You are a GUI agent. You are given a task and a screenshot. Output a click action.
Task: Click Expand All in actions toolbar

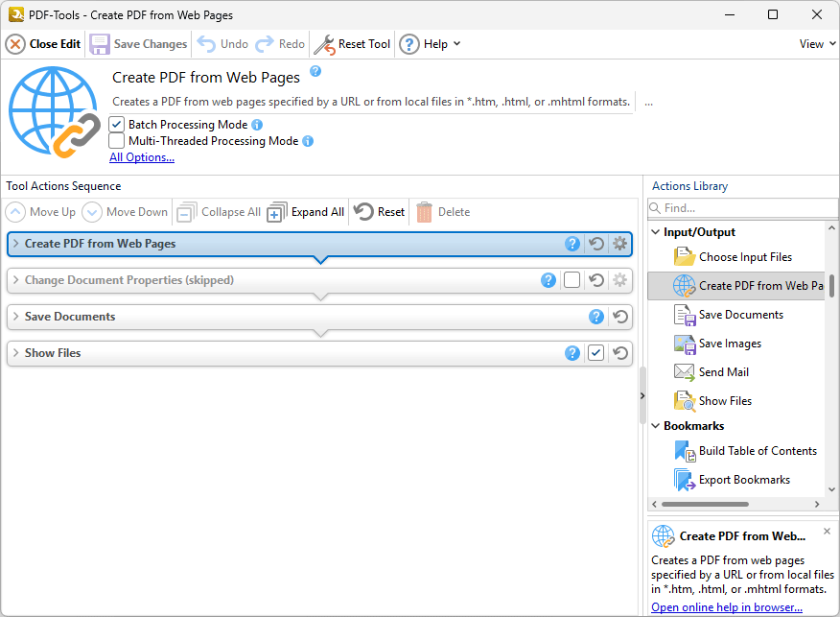click(305, 212)
